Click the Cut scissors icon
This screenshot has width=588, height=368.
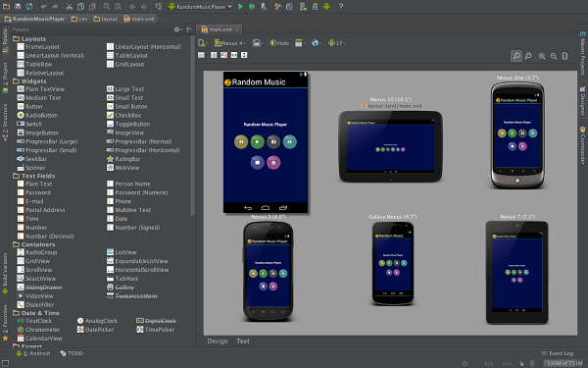click(70, 7)
